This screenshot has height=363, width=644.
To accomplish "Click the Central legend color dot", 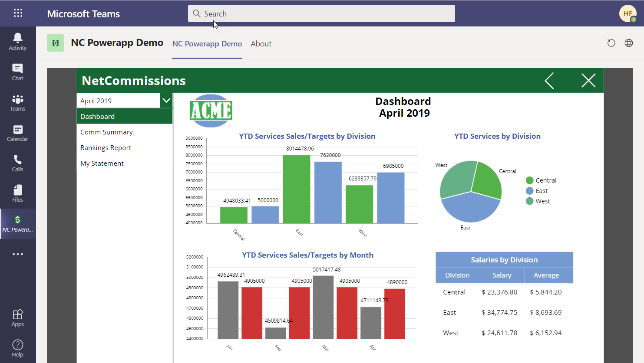I will [529, 180].
